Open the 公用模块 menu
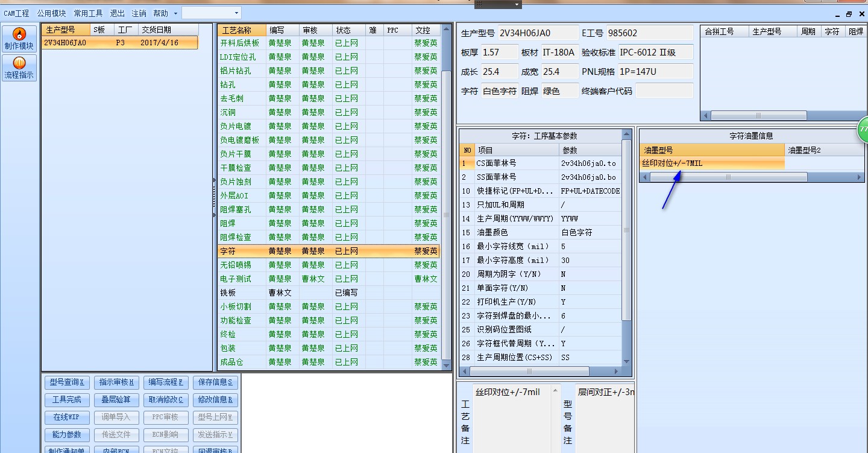 51,13
